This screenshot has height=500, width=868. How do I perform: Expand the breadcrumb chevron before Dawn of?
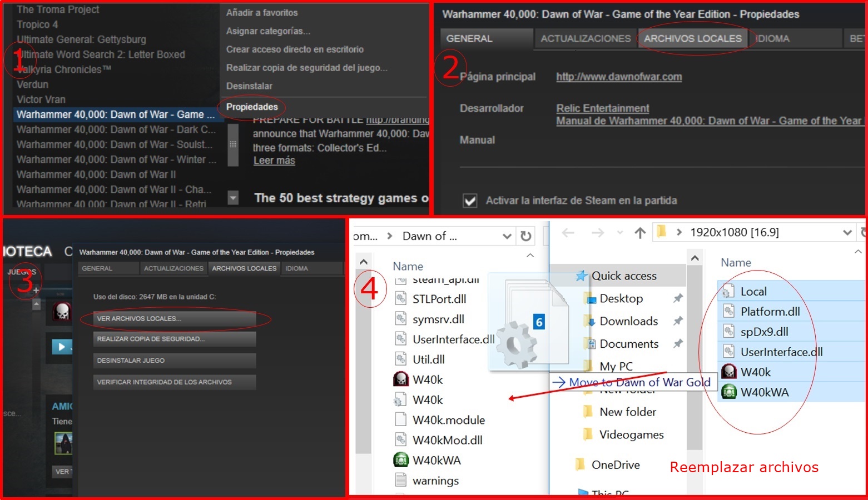click(x=390, y=236)
